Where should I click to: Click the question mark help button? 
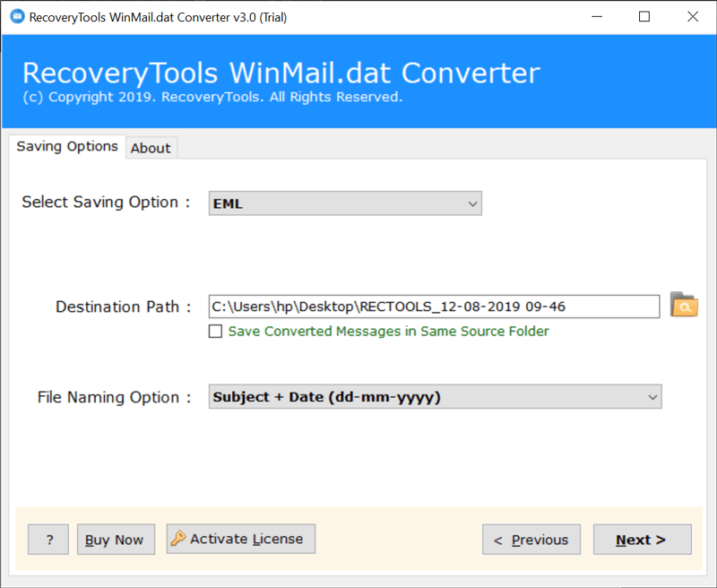pyautogui.click(x=48, y=540)
